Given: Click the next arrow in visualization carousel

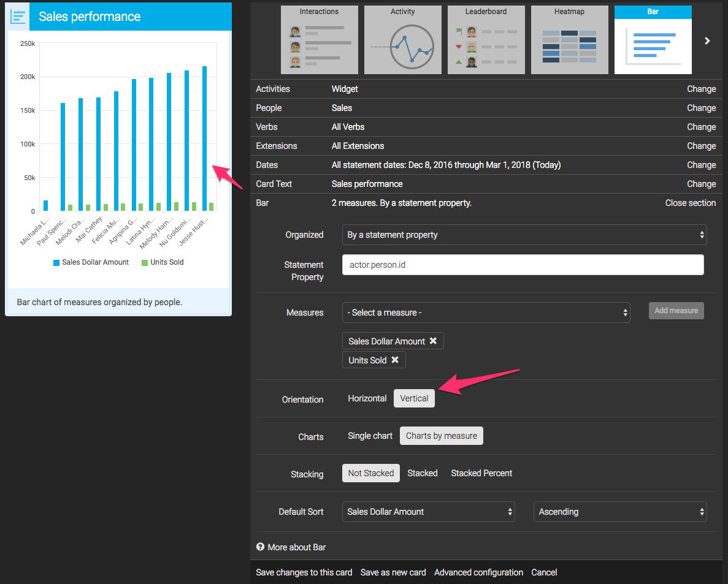Looking at the screenshot, I should click(x=707, y=41).
